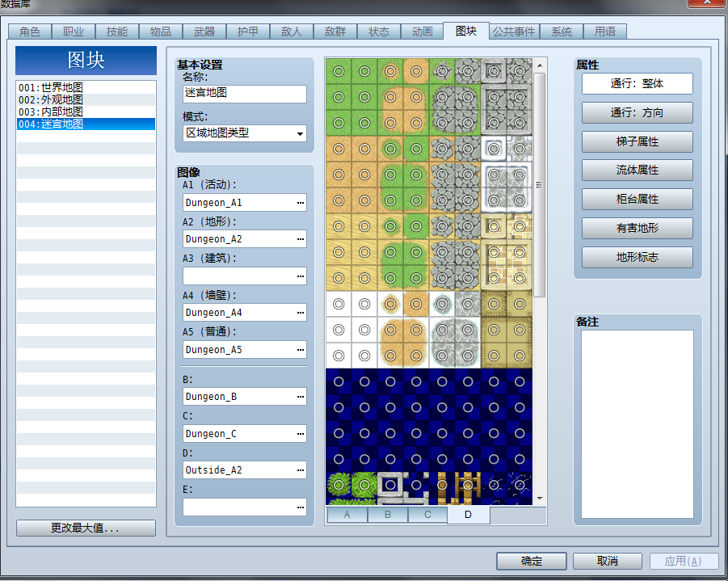Switch to the 角色 tab
728x581 pixels.
tap(30, 32)
